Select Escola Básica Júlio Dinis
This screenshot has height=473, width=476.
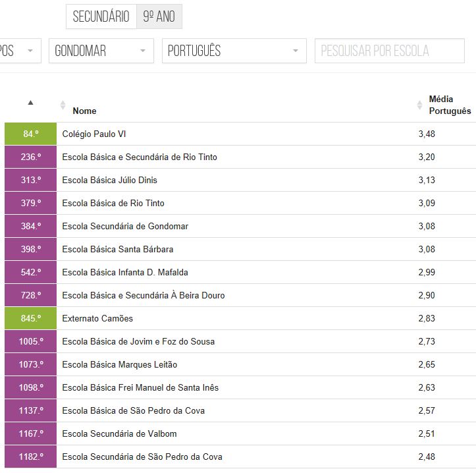click(x=240, y=180)
